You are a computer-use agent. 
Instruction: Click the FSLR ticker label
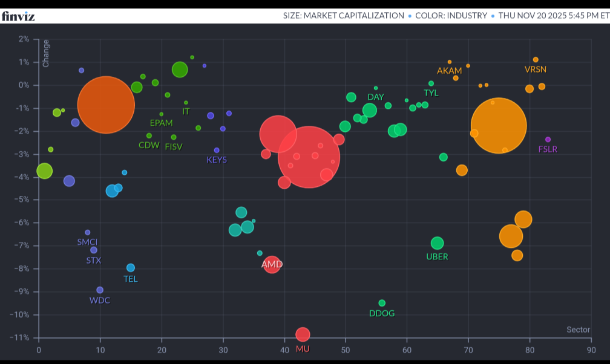pos(548,149)
